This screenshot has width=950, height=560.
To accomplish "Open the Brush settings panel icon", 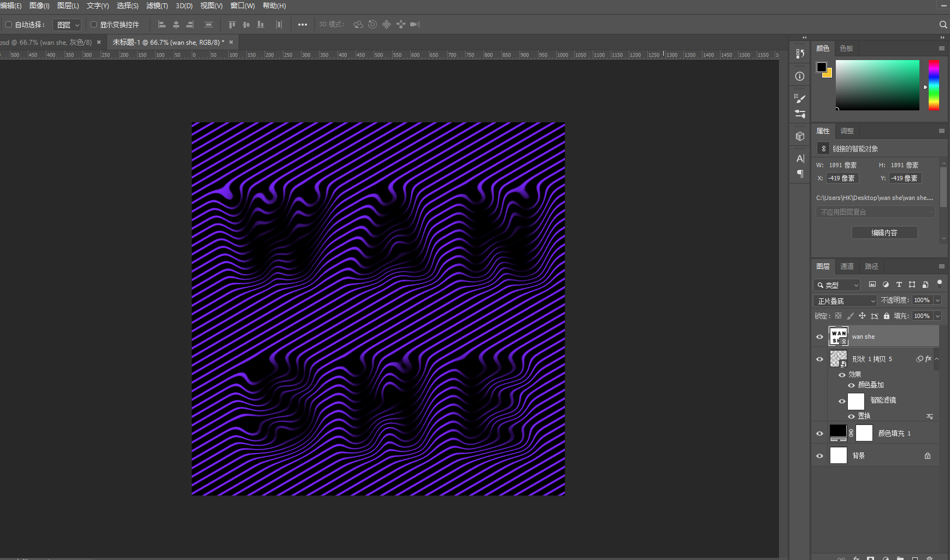I will pos(800,98).
